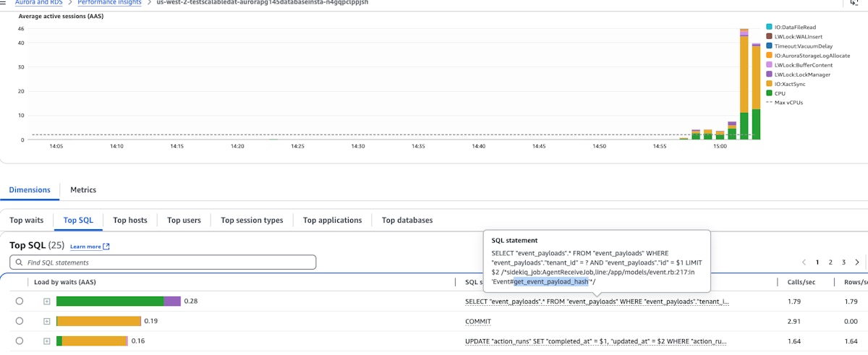The height and width of the screenshot is (355, 868).
Task: Click the CloudShell icon in top right
Action: (854, 3)
